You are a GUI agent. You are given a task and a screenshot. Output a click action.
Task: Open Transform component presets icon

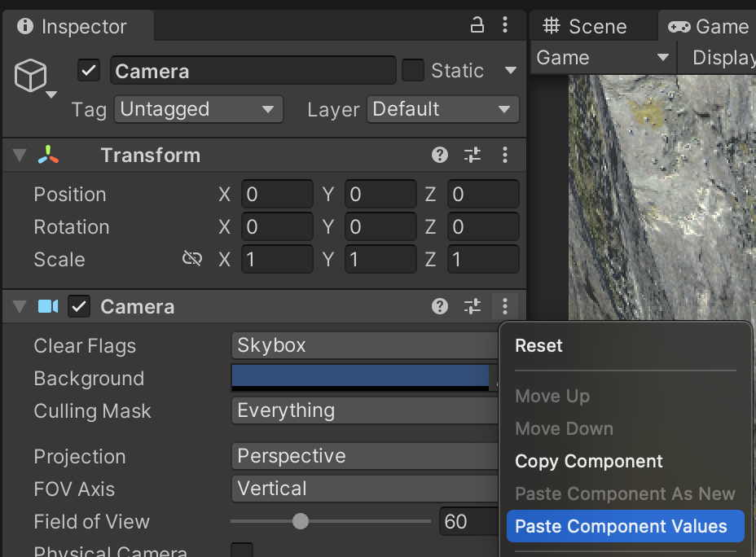point(472,155)
